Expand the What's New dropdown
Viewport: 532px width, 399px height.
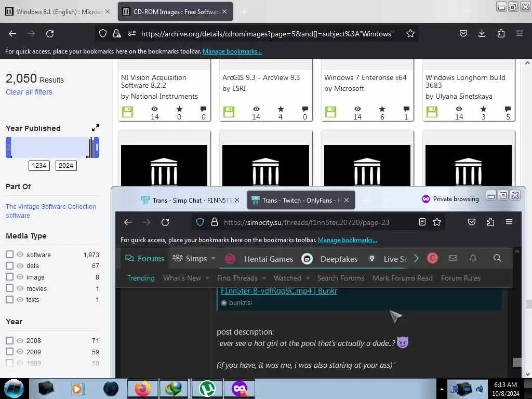pos(207,278)
